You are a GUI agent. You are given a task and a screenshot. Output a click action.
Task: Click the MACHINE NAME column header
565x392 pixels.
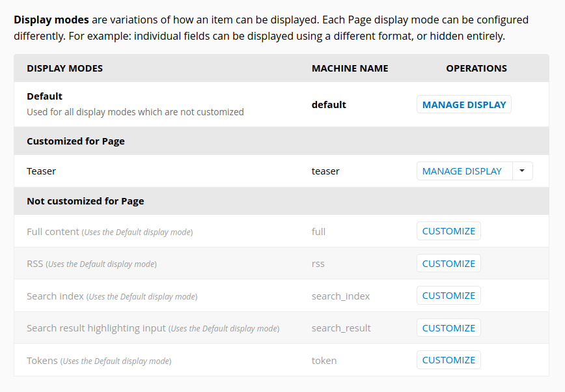(349, 68)
